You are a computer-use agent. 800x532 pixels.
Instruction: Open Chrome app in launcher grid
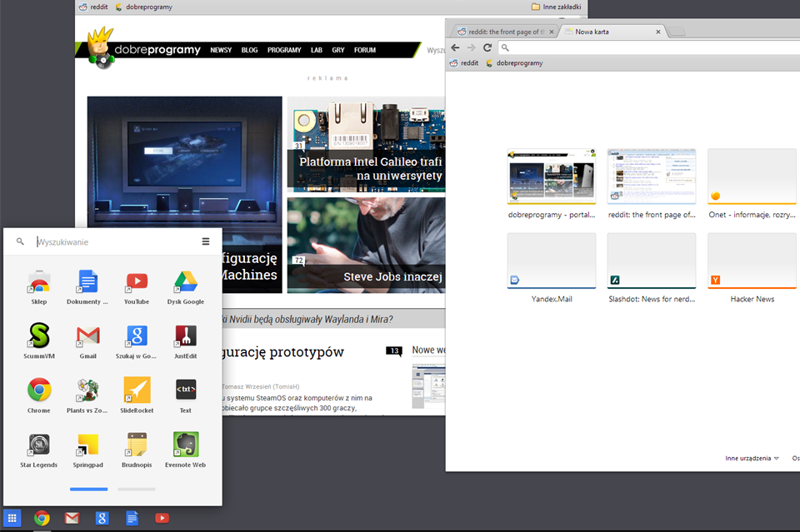pyautogui.click(x=39, y=396)
